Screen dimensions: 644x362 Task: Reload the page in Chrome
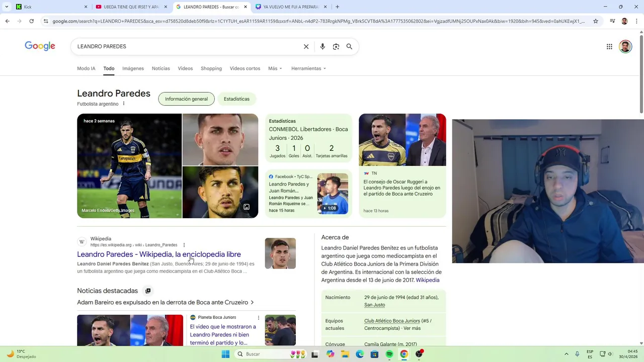[x=31, y=21]
